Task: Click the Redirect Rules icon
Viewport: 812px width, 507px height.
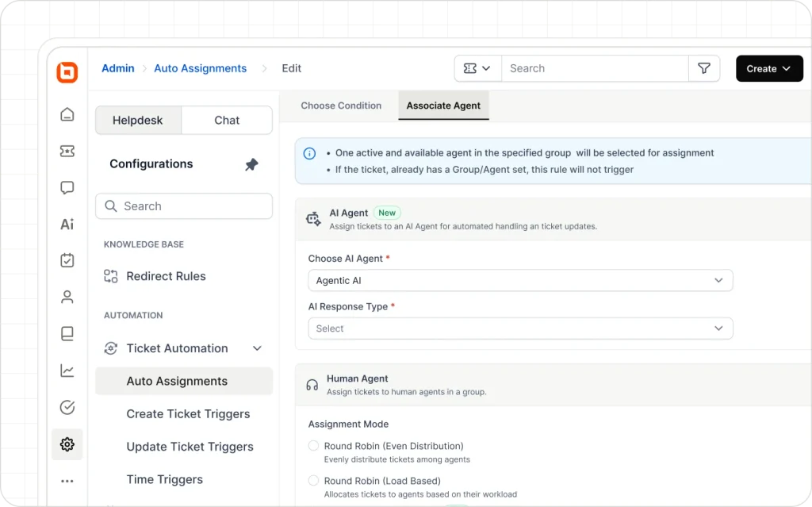Action: click(111, 276)
